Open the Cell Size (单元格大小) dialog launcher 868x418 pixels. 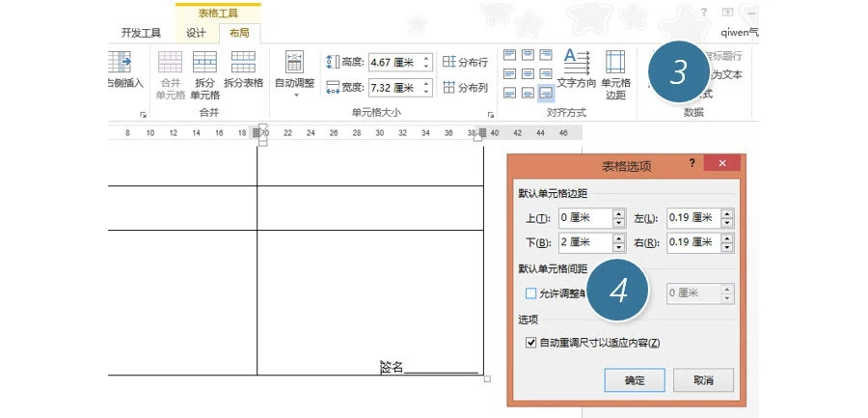(x=489, y=115)
